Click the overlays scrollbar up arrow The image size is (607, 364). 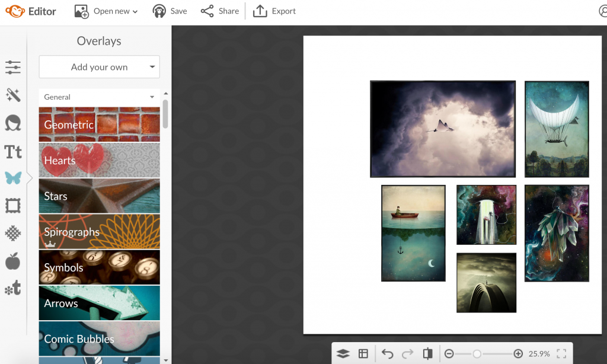pyautogui.click(x=166, y=94)
